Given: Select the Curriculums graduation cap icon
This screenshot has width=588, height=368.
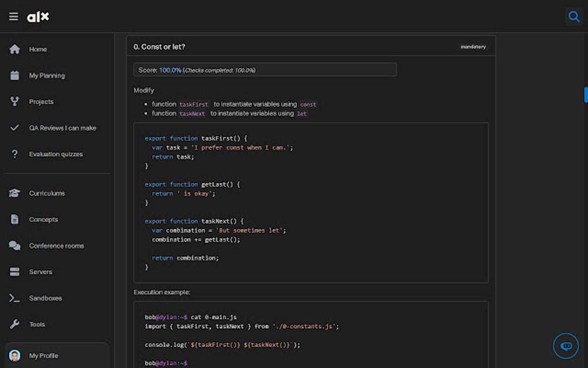Looking at the screenshot, I should pyautogui.click(x=14, y=193).
